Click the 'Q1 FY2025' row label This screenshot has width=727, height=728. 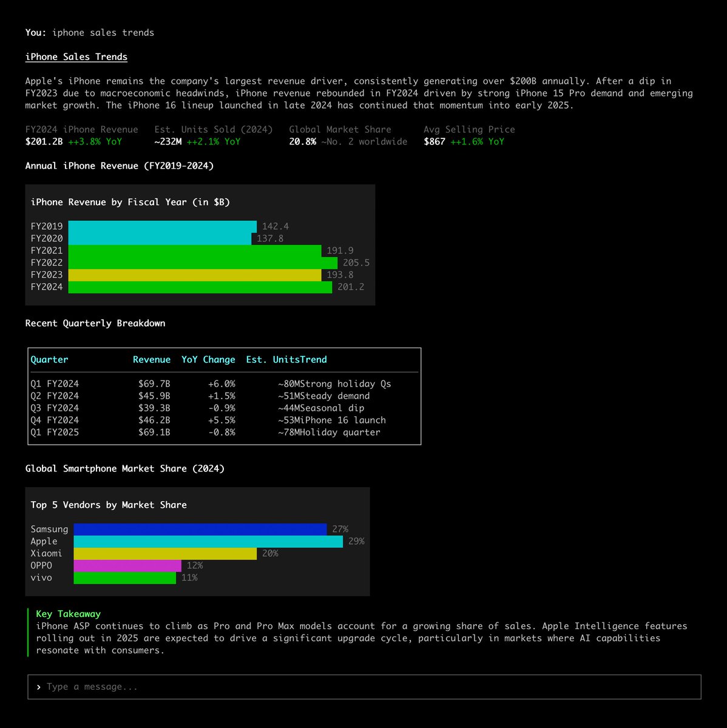click(55, 432)
